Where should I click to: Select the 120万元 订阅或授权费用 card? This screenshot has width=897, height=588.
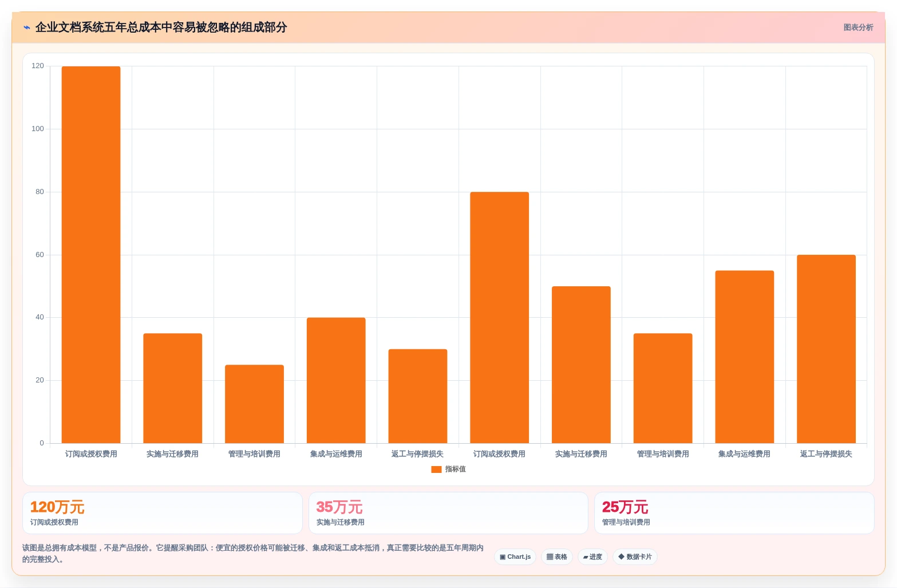coord(163,513)
